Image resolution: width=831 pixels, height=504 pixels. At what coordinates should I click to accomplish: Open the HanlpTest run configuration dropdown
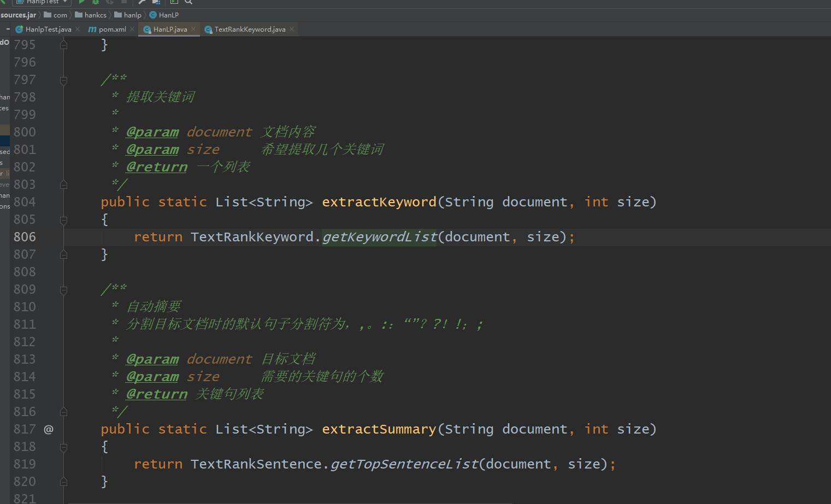tap(42, 2)
